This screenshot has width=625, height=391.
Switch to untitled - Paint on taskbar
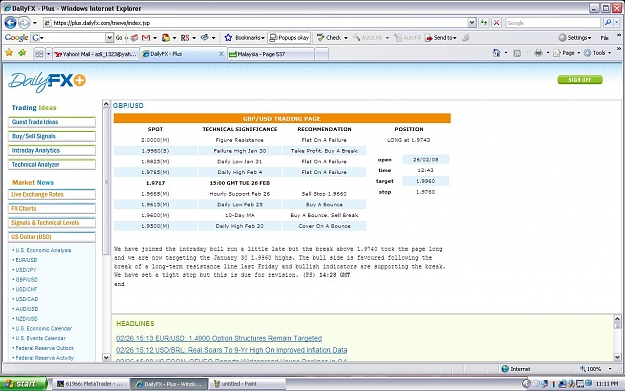pos(248,384)
